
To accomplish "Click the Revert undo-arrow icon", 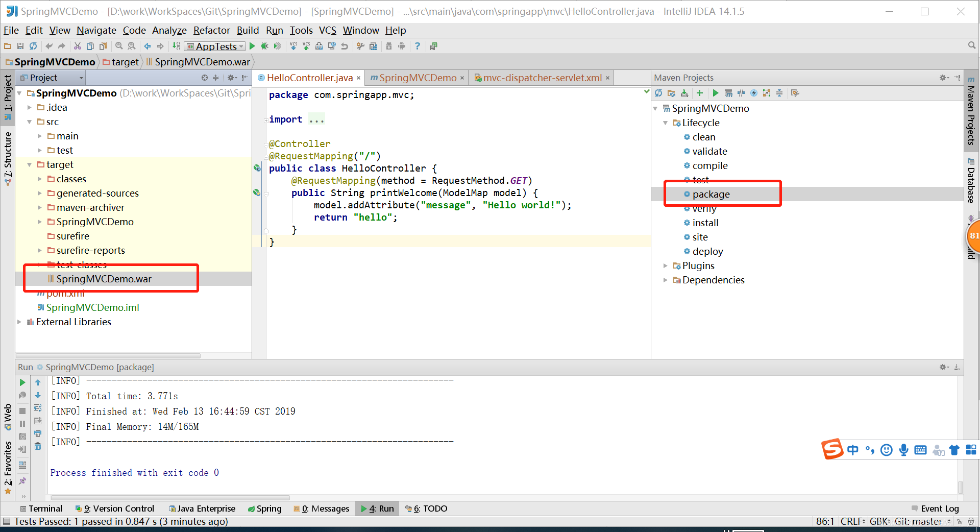I will tap(345, 46).
